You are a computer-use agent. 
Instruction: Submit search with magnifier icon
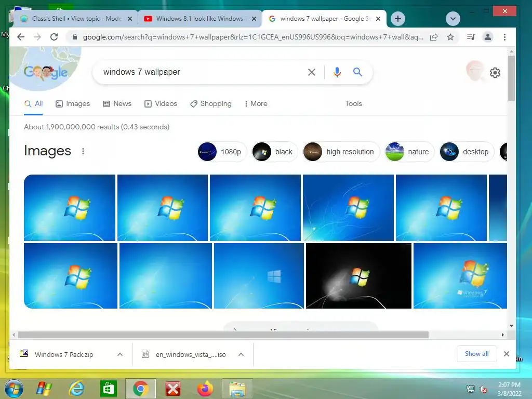(x=357, y=72)
